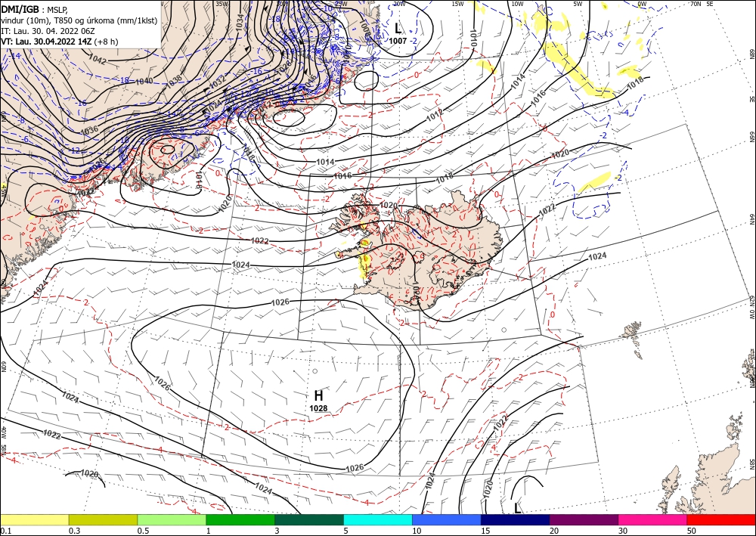The height and width of the screenshot is (536, 756).
Task: Click the '1007' pressure value under L
Action: (398, 41)
